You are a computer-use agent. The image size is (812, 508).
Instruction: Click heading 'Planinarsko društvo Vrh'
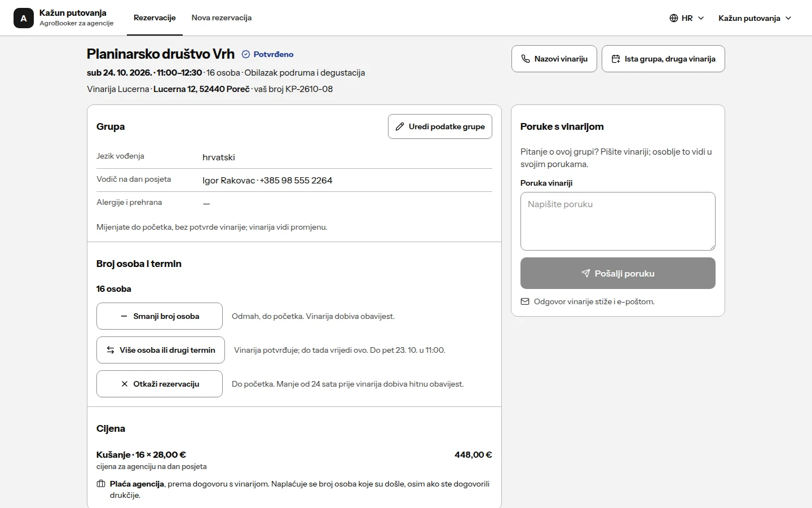161,54
